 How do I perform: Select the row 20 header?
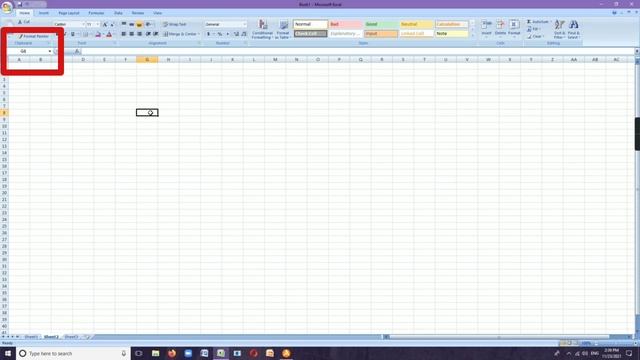4,193
